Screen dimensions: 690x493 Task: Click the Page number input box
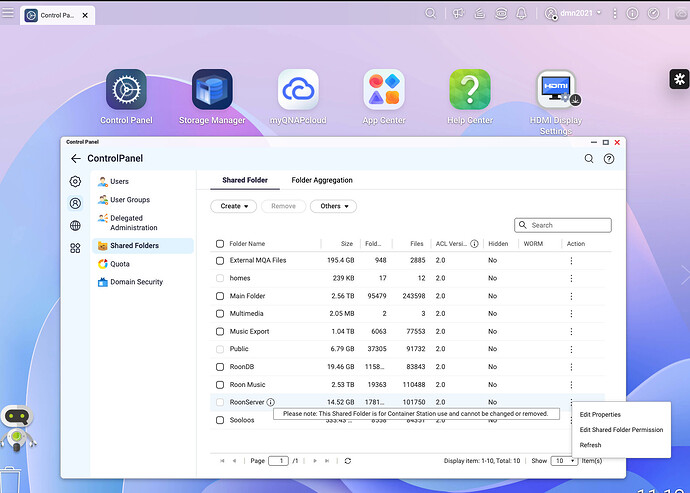pos(278,461)
